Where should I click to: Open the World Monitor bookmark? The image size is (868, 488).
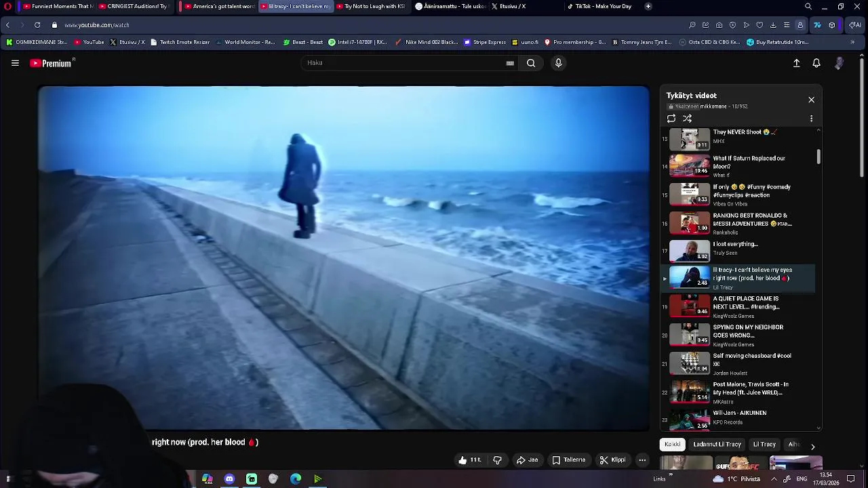pyautogui.click(x=245, y=42)
